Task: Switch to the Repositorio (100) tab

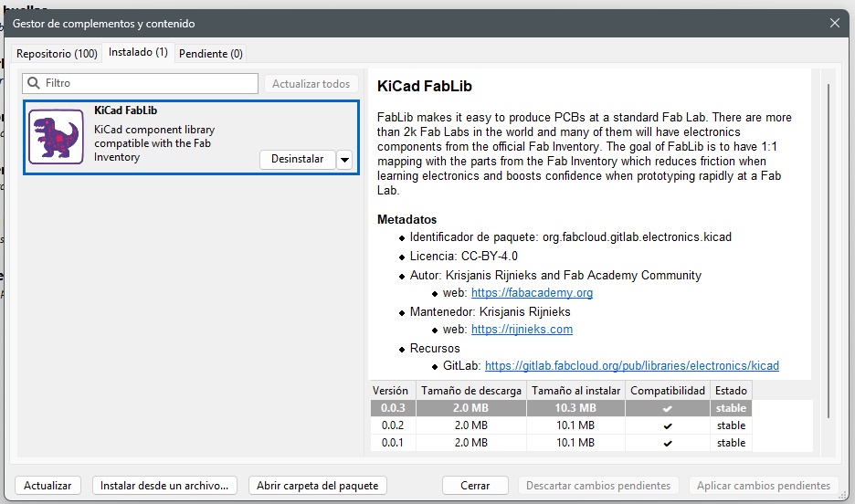Action: 57,54
